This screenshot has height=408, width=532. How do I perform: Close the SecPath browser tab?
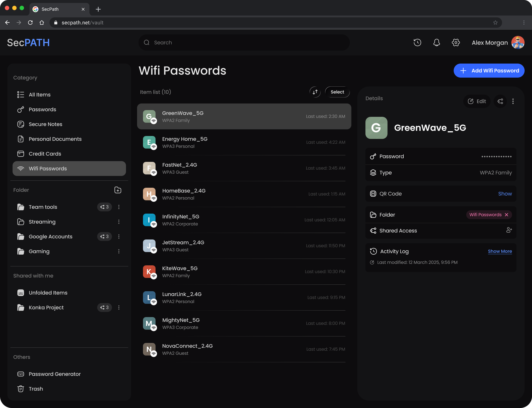83,9
